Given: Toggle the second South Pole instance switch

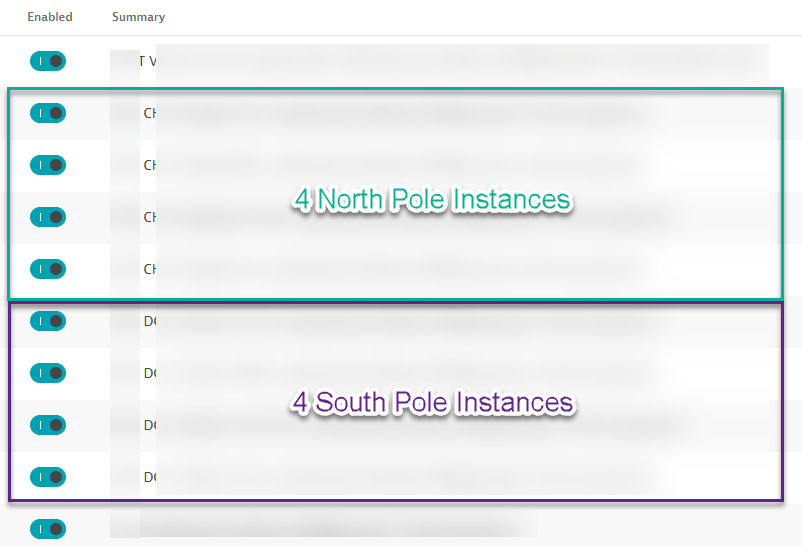Looking at the screenshot, I should click(x=48, y=373).
